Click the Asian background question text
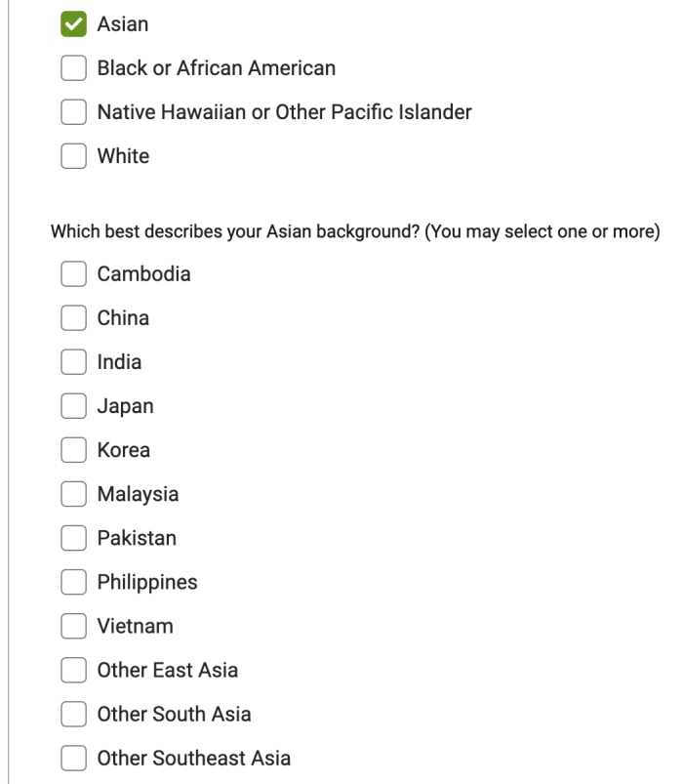Viewport: 683px width, 784px height. (354, 231)
